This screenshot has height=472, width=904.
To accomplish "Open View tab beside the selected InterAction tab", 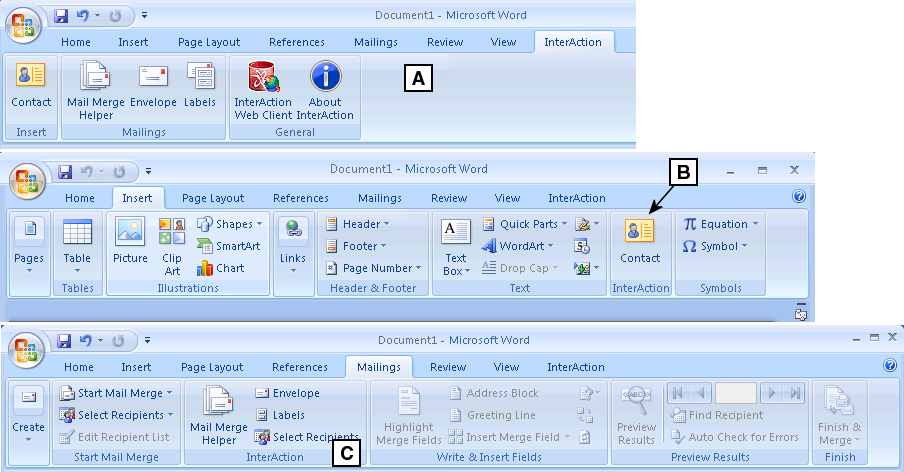I will click(503, 42).
